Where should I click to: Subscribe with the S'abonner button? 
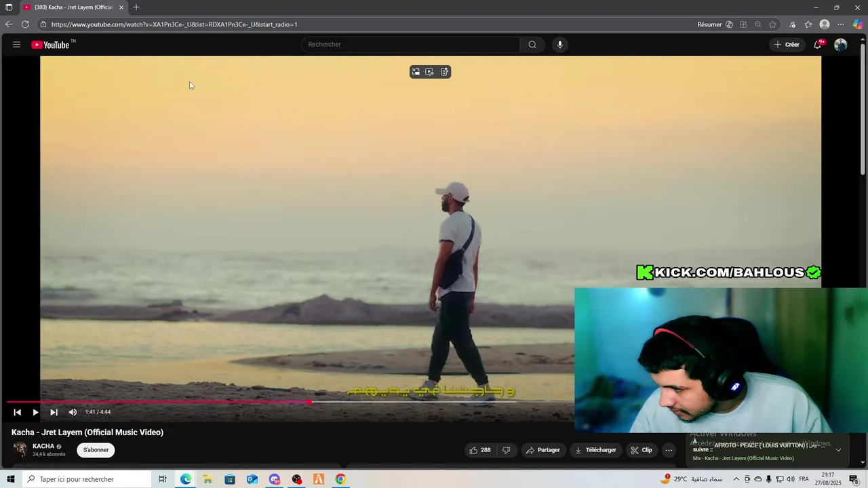(96, 450)
